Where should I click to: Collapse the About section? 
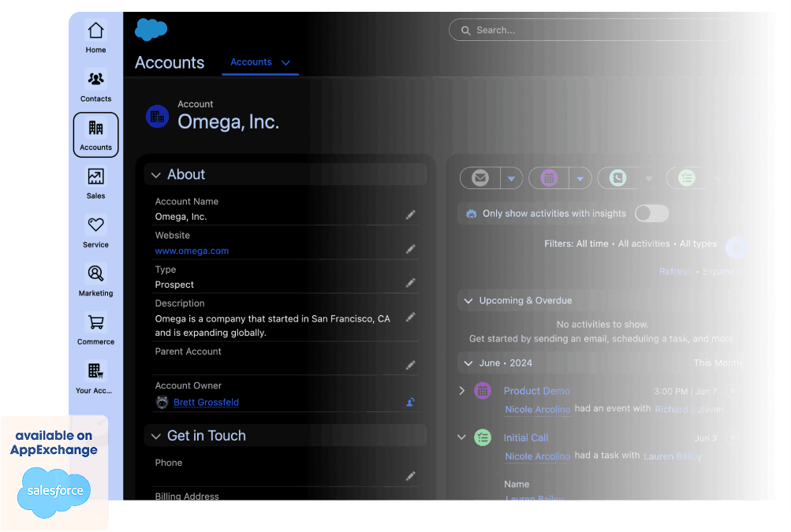pos(156,175)
